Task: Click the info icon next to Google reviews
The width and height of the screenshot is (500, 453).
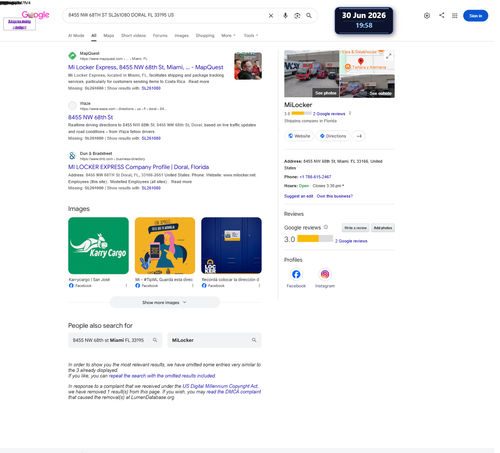Action: 326,227
